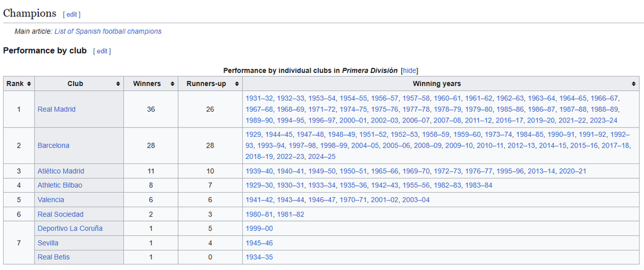This screenshot has width=644, height=270.
Task: Open the Barcelona club link
Action: 53,145
